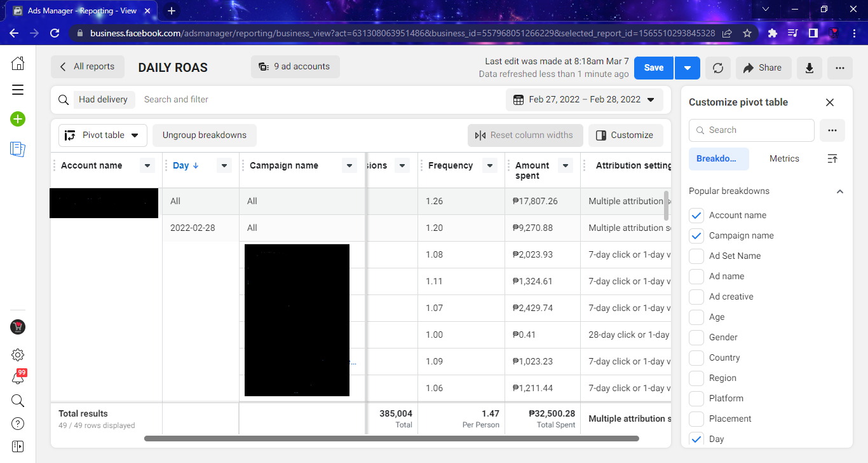Open Chrome's three-dot menu
Screen dimensions: 868x463
coord(853,33)
